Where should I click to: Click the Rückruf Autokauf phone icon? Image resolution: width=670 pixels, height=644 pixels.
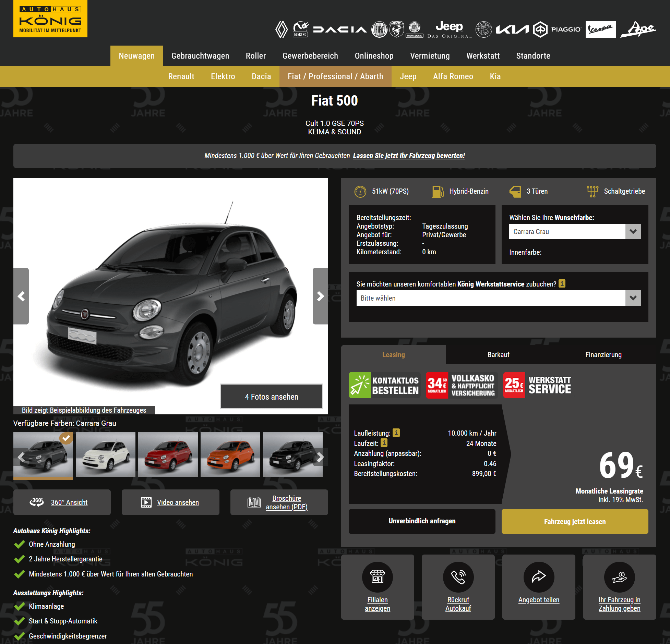point(458,577)
